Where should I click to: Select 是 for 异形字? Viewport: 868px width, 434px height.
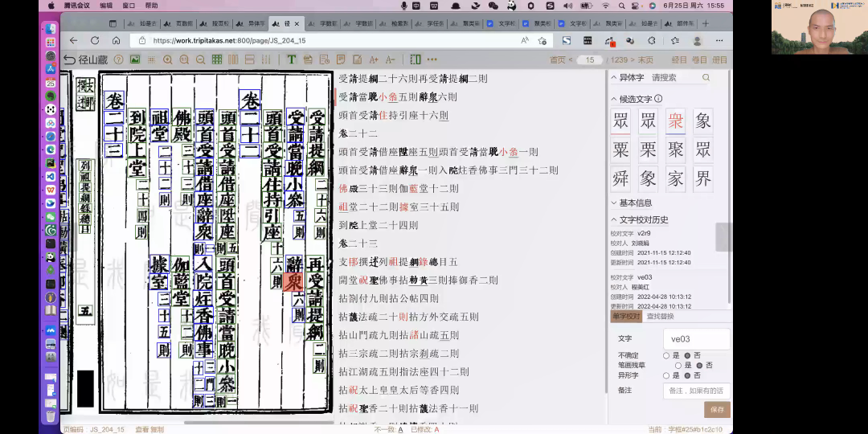click(666, 375)
